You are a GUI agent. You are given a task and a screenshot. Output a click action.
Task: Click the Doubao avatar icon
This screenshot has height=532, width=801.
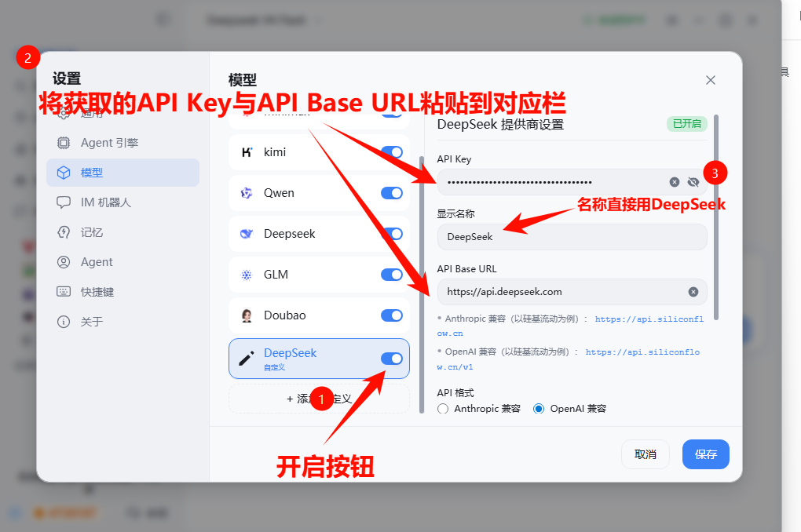(x=247, y=315)
